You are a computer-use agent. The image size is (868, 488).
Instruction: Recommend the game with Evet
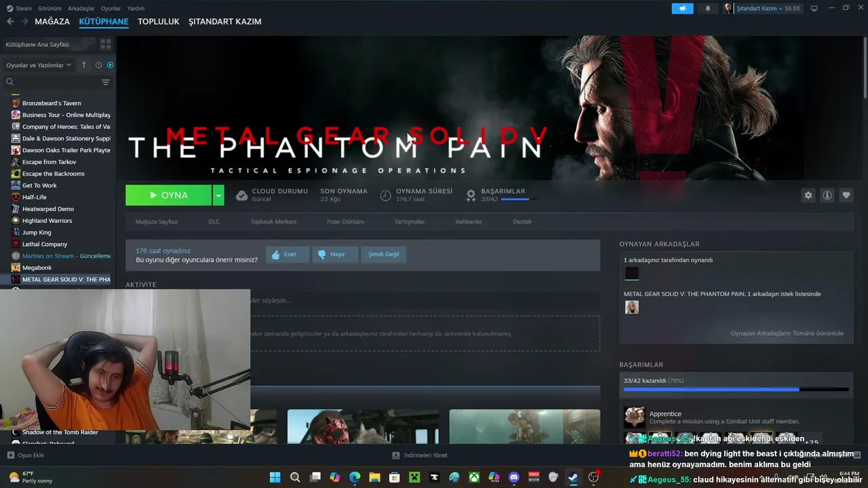pos(287,254)
